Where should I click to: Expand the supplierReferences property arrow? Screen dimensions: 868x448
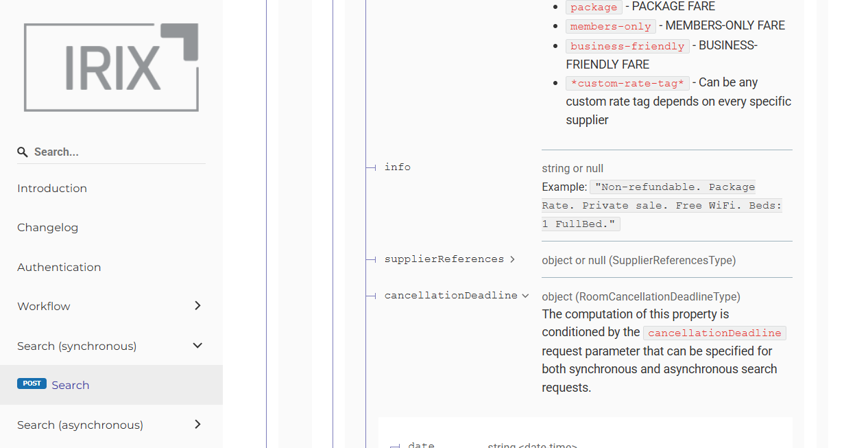coord(511,259)
